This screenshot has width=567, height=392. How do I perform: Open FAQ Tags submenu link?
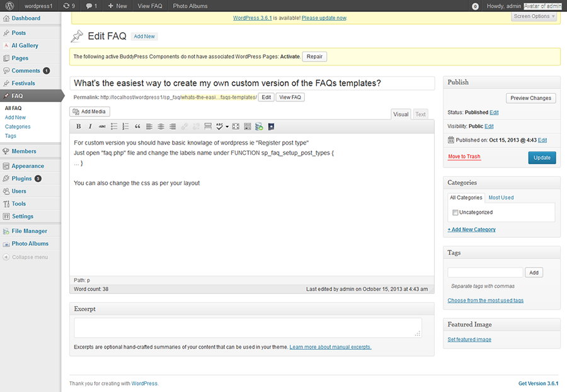point(11,136)
